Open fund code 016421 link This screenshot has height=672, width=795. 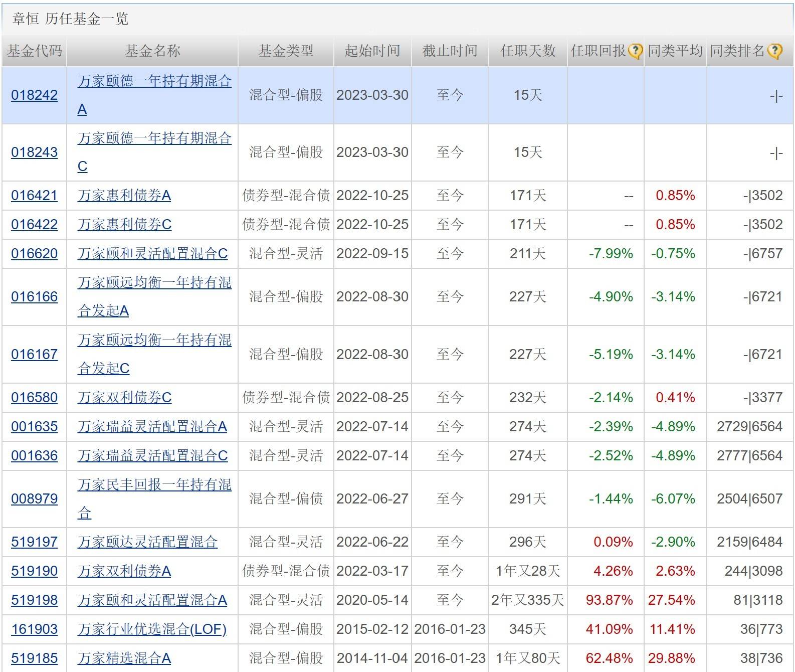point(34,196)
